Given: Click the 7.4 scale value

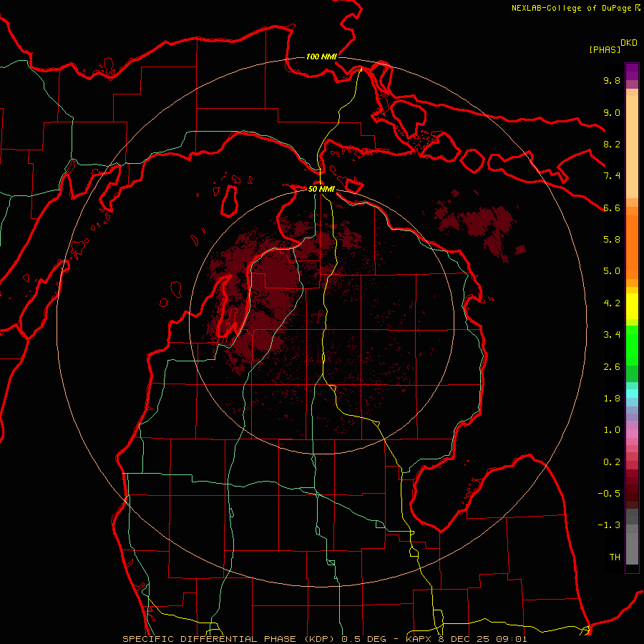Looking at the screenshot, I should tap(612, 176).
